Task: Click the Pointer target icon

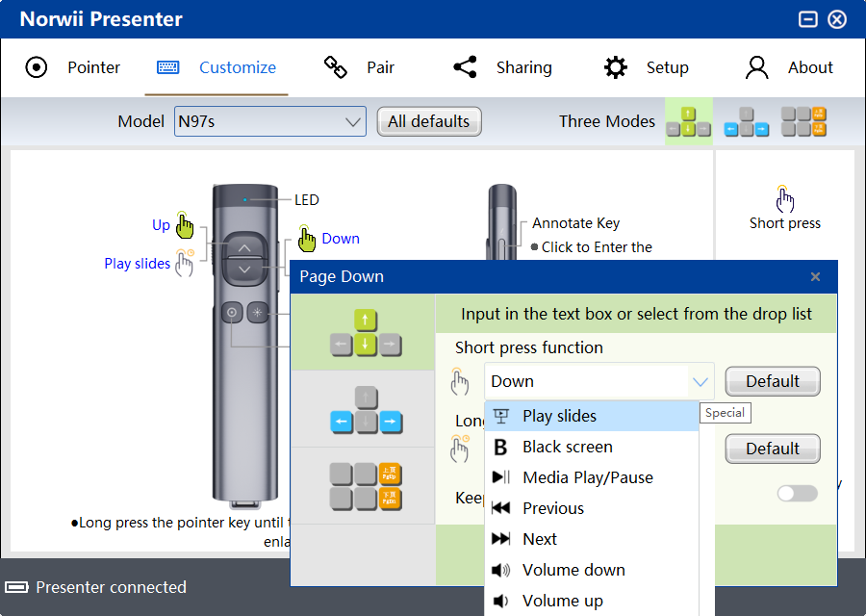Action: pyautogui.click(x=37, y=67)
